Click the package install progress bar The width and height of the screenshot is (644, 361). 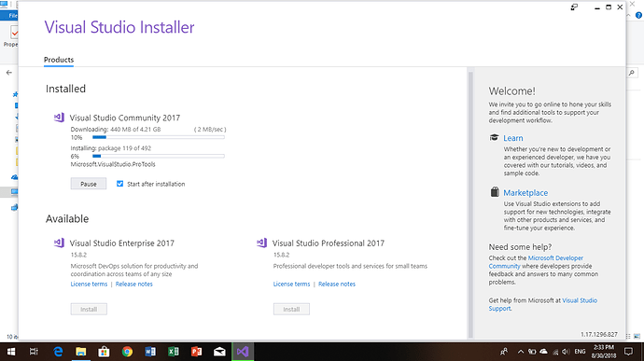(159, 156)
